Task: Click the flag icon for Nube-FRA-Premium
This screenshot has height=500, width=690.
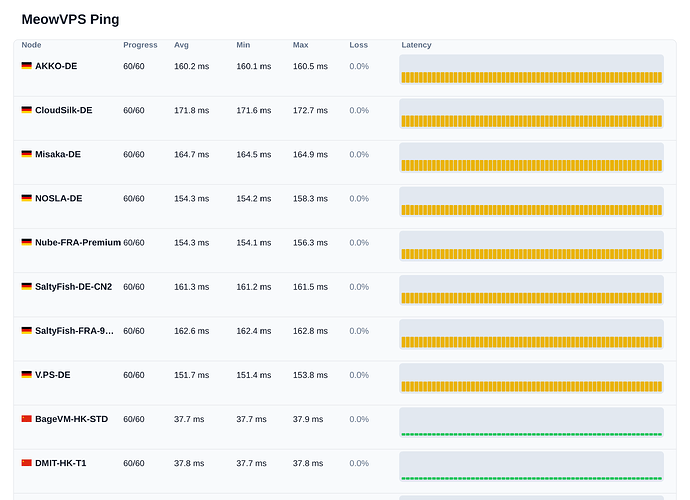Action: [26, 242]
